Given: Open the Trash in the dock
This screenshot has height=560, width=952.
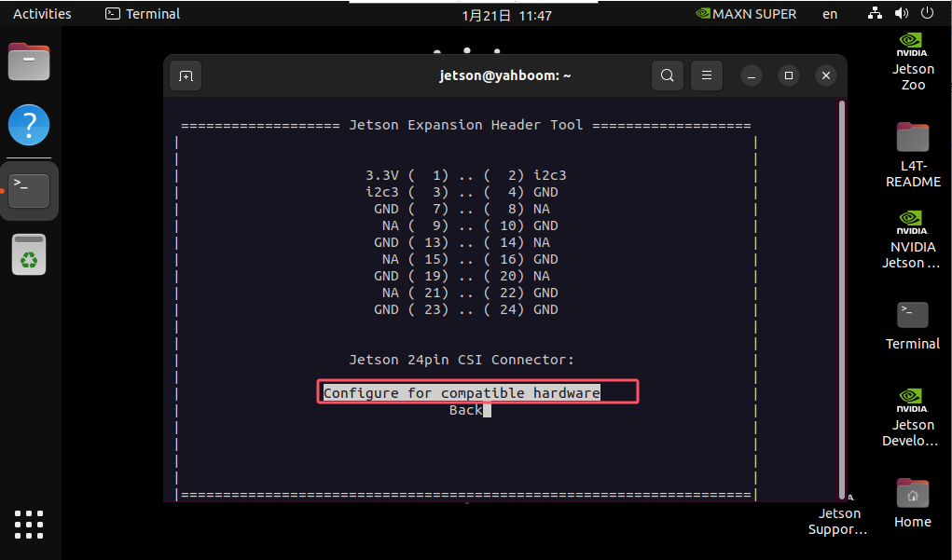Looking at the screenshot, I should click(x=29, y=254).
